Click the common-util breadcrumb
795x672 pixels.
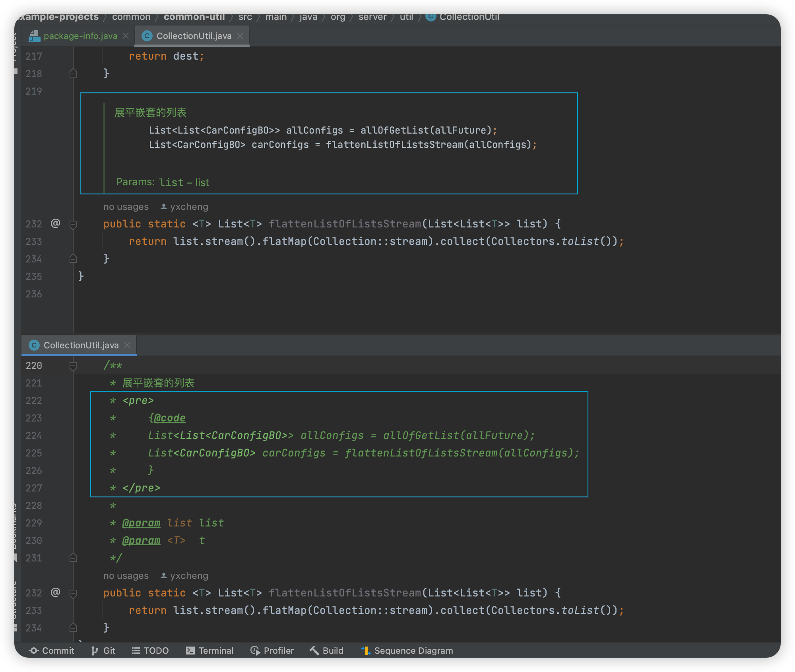(x=194, y=17)
